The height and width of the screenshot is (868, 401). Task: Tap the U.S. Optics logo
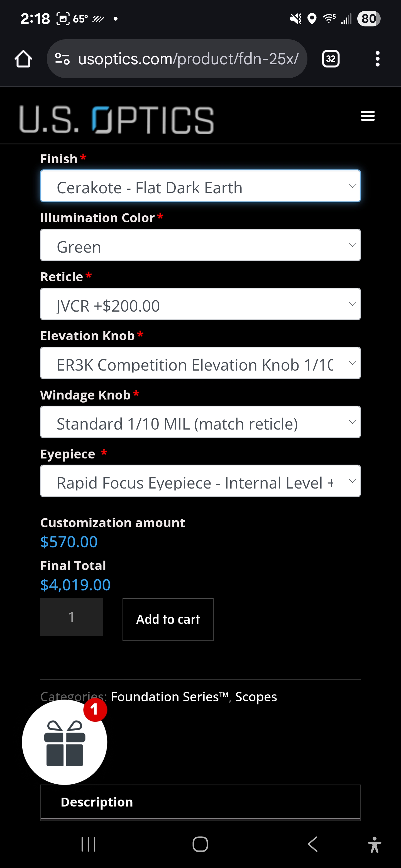click(x=117, y=120)
